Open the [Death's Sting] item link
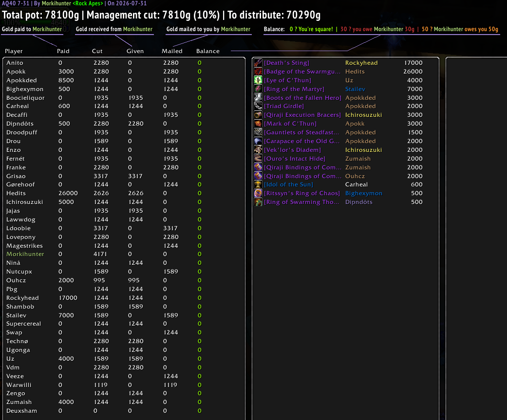The image size is (507, 420). tap(286, 63)
